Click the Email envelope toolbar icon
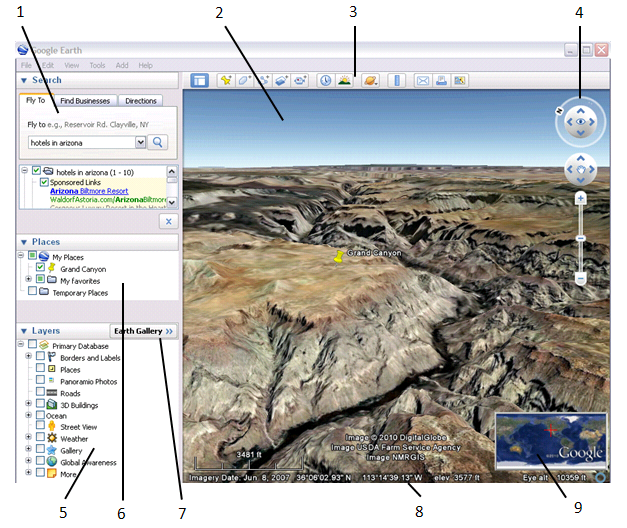Screen dimensions: 627x528 point(422,80)
